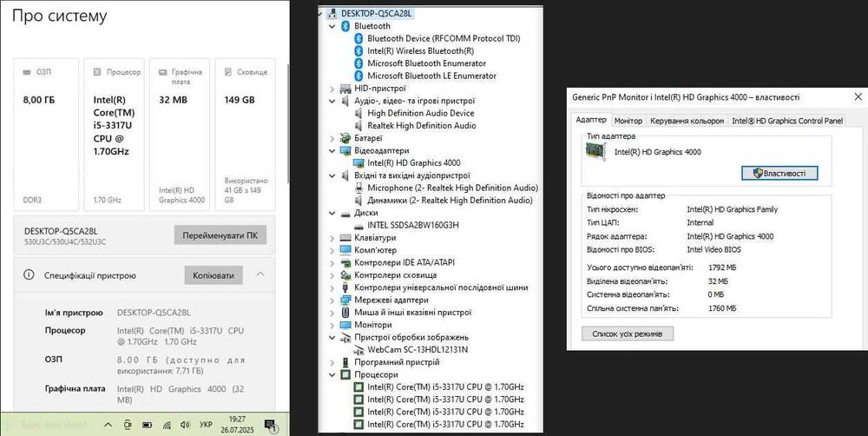Image resolution: width=868 pixels, height=436 pixels.
Task: Select the Intel(R) Wireless Bluetooth(R) device icon
Action: click(x=358, y=51)
